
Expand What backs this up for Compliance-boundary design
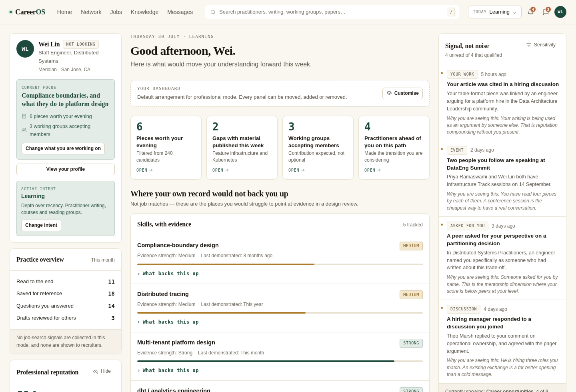pyautogui.click(x=168, y=274)
